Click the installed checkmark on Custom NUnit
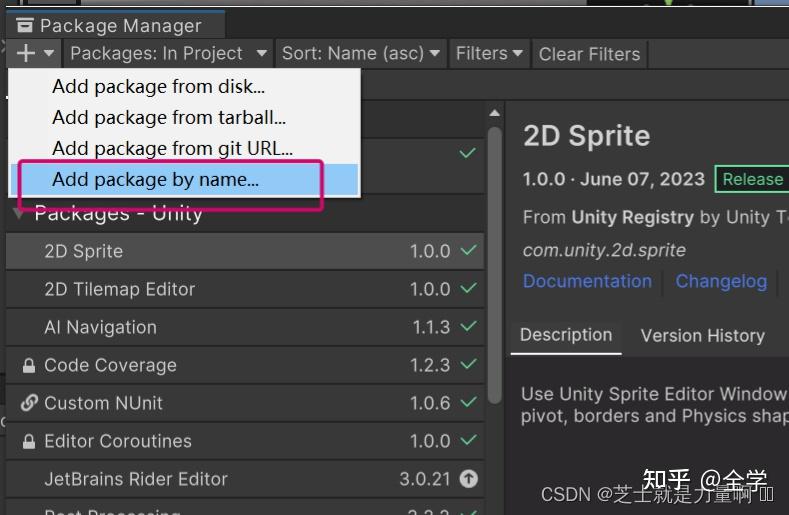This screenshot has height=515, width=789. (x=468, y=402)
